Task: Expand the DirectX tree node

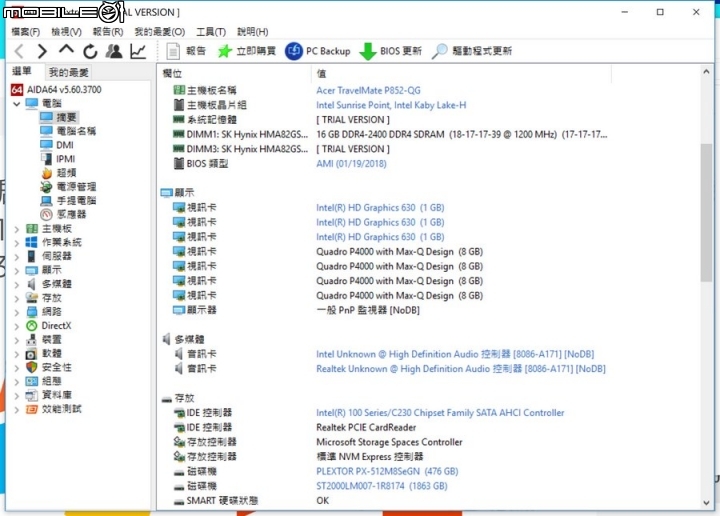Action: [x=17, y=326]
